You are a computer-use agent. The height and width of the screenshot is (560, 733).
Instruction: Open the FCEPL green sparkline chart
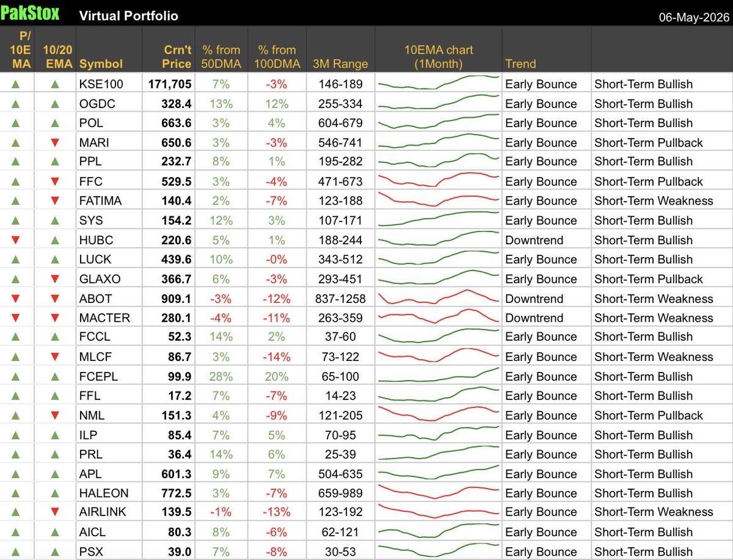tap(439, 376)
